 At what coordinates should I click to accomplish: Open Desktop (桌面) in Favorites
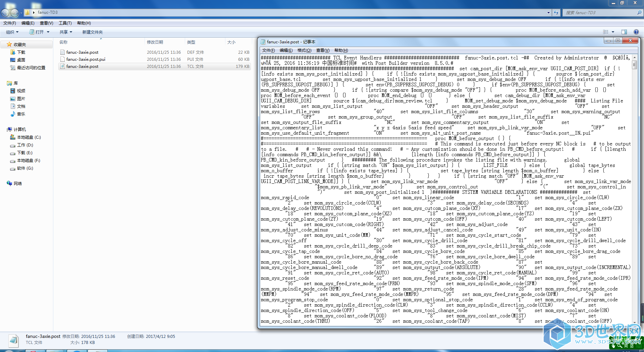click(21, 60)
